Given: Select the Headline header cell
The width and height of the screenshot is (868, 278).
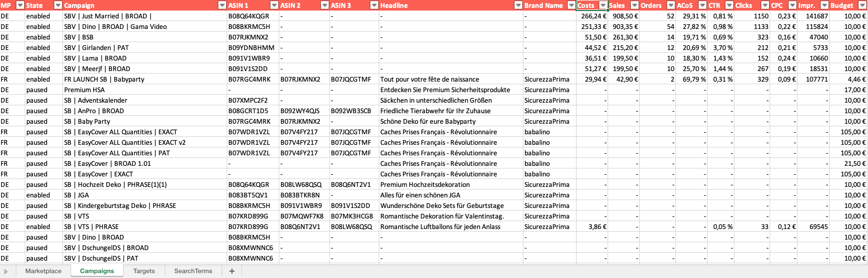Looking at the screenshot, I should 451,5.
